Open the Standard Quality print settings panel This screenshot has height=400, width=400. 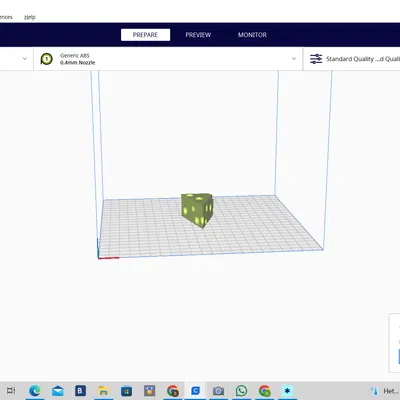tap(352, 59)
